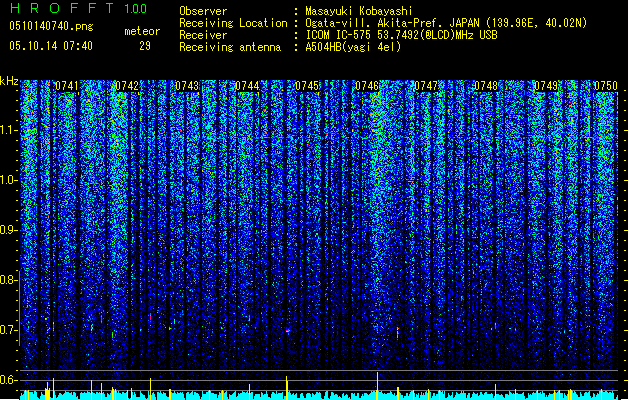Click the date stamp 05.10.14 07:40
The image size is (629, 400).
point(51,46)
